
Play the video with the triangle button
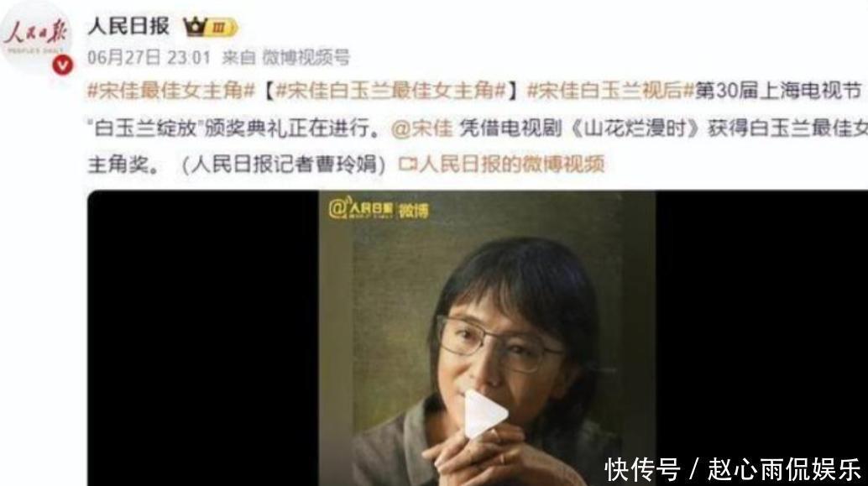click(x=484, y=414)
